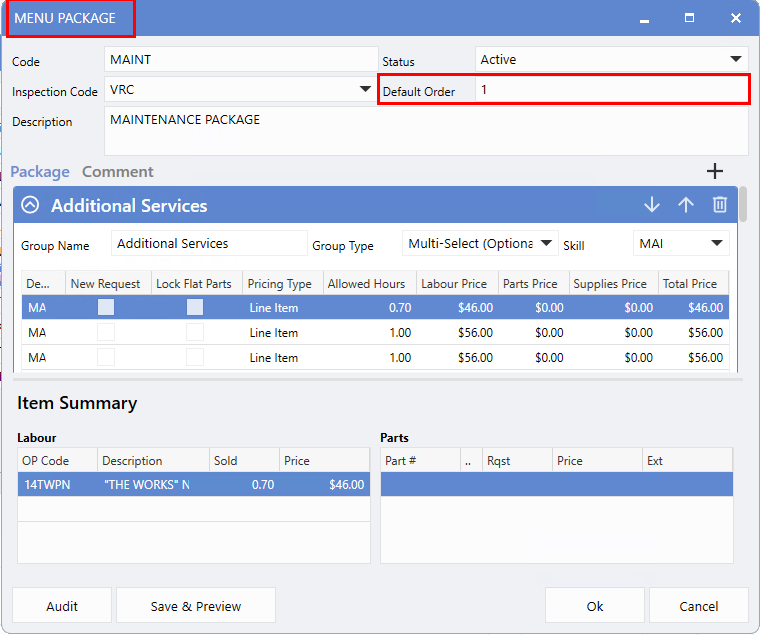The image size is (760, 635).
Task: Click the Audit button
Action: (x=62, y=606)
